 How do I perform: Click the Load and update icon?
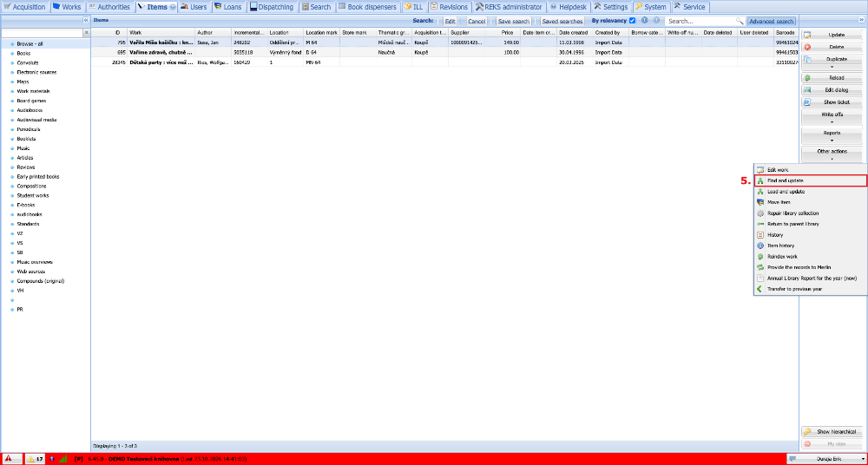point(760,192)
